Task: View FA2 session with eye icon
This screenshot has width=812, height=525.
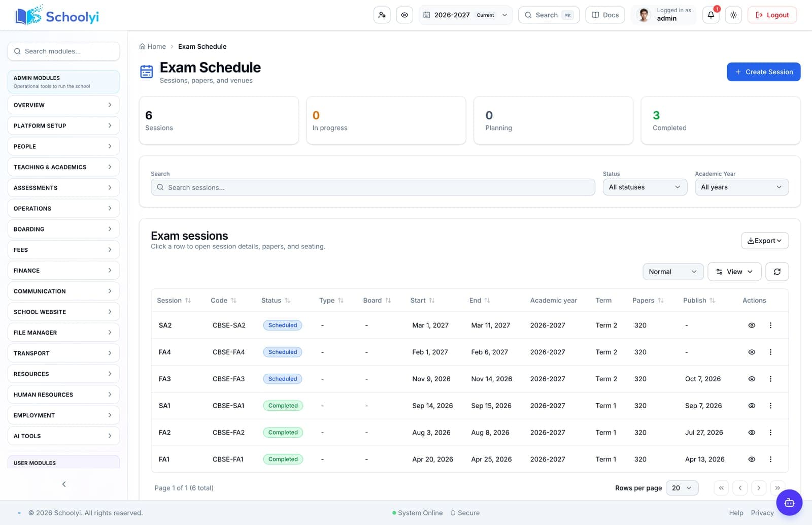Action: 752,433
